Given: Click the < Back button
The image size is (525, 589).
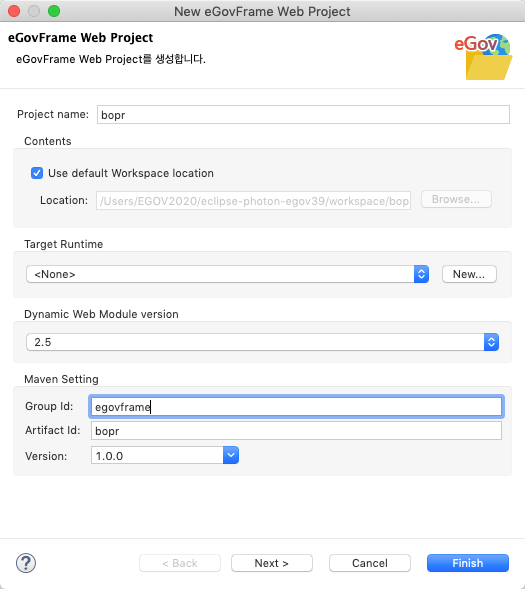Looking at the screenshot, I should [x=180, y=563].
